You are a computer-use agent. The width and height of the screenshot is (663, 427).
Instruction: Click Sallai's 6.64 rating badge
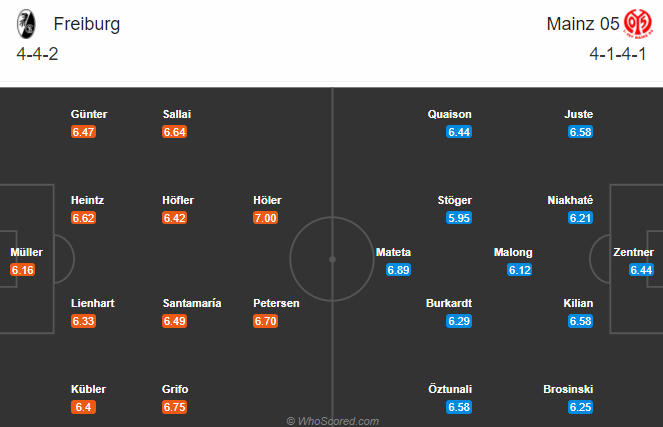175,132
